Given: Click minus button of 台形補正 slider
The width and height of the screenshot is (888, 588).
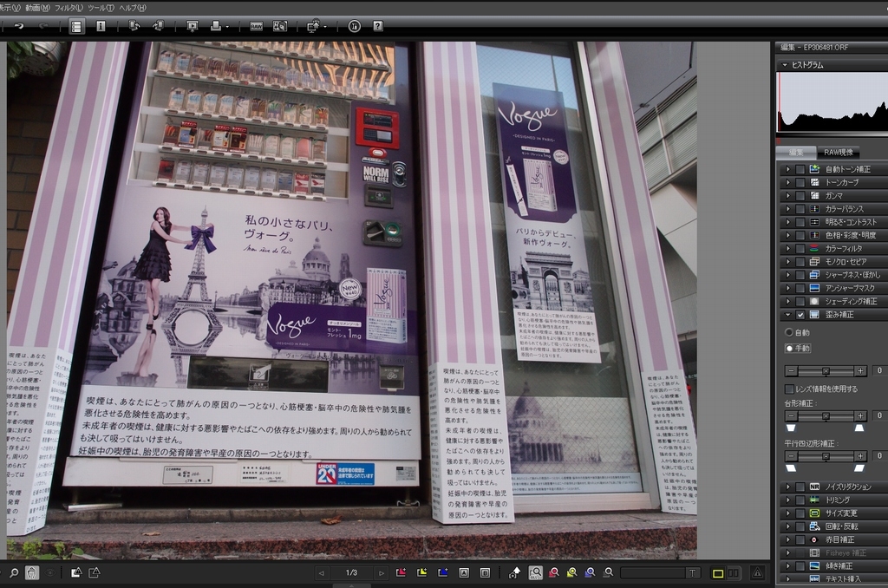Looking at the screenshot, I should click(x=791, y=416).
